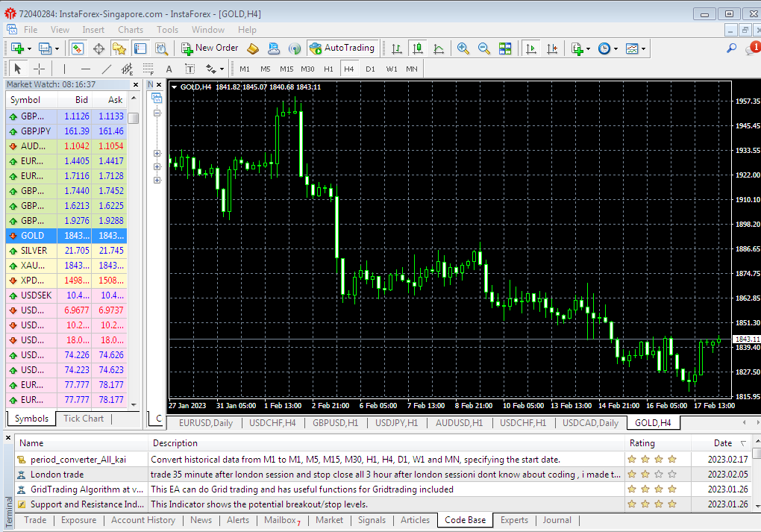Toggle chart Auto Scroll

[x=531, y=48]
